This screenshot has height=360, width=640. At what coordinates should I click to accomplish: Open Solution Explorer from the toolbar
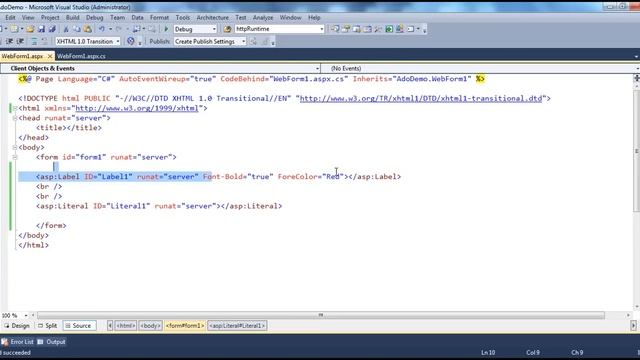(x=335, y=29)
